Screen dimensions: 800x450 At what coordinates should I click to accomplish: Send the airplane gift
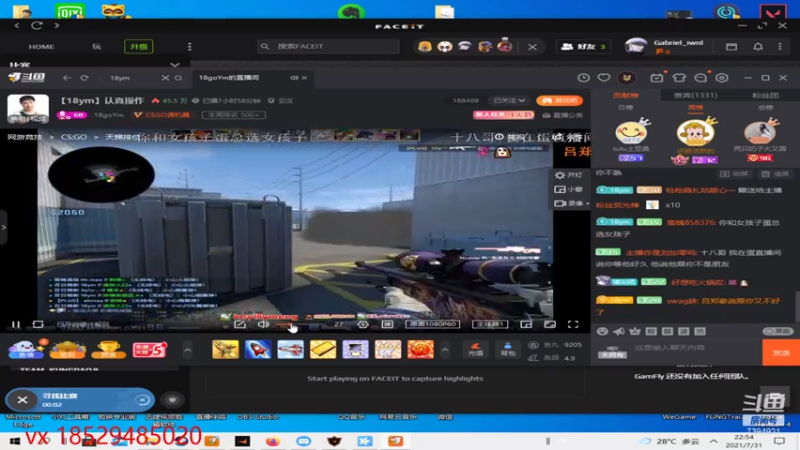click(x=225, y=350)
